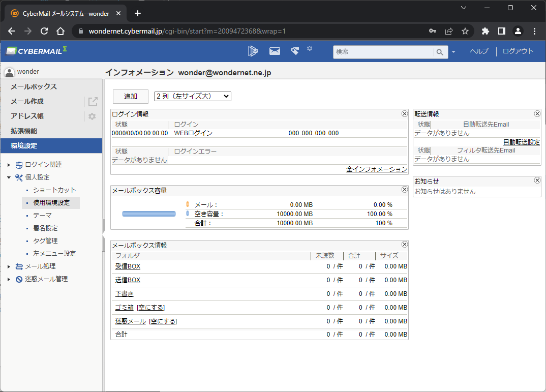546x392 pixels.
Task: Click into the 検索 search field
Action: coord(383,52)
